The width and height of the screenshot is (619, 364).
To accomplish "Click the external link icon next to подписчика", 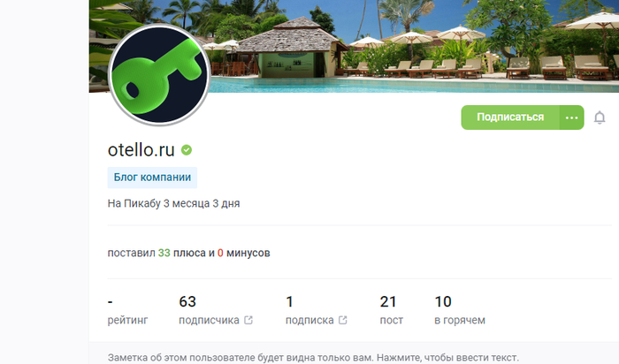I will [248, 320].
